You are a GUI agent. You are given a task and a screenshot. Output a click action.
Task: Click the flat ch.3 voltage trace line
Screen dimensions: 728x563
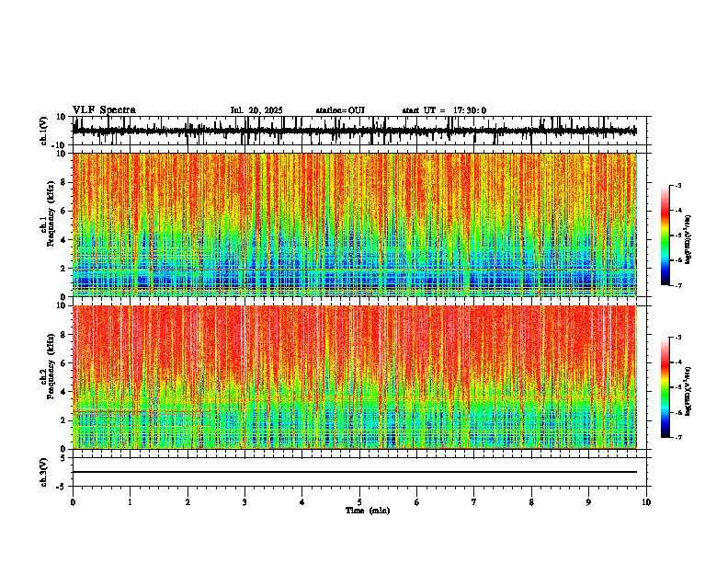pos(354,472)
